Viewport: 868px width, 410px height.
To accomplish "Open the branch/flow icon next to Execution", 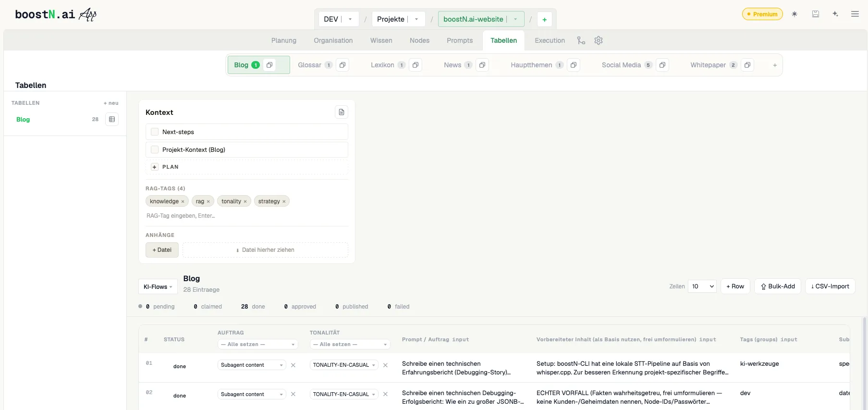I will (581, 40).
